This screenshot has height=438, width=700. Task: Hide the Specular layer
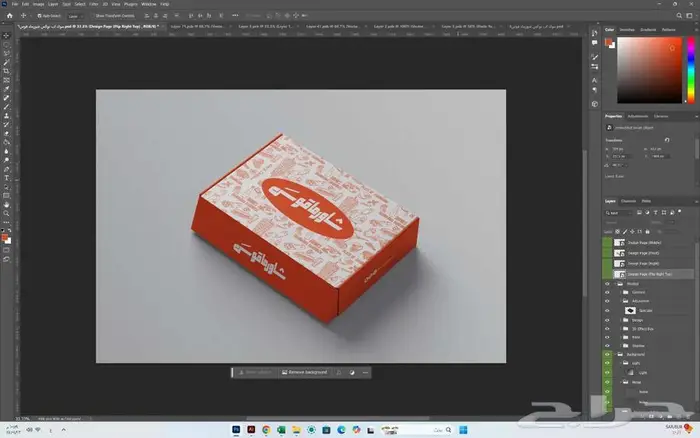[x=607, y=310]
